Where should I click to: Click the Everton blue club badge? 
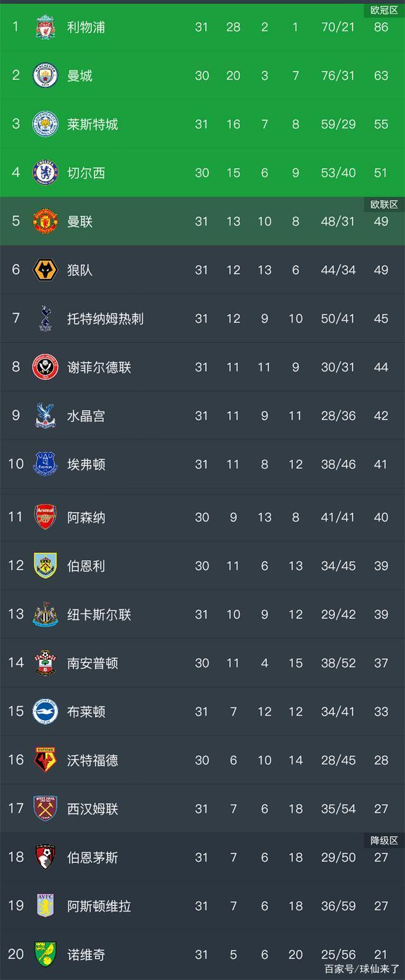(x=46, y=464)
